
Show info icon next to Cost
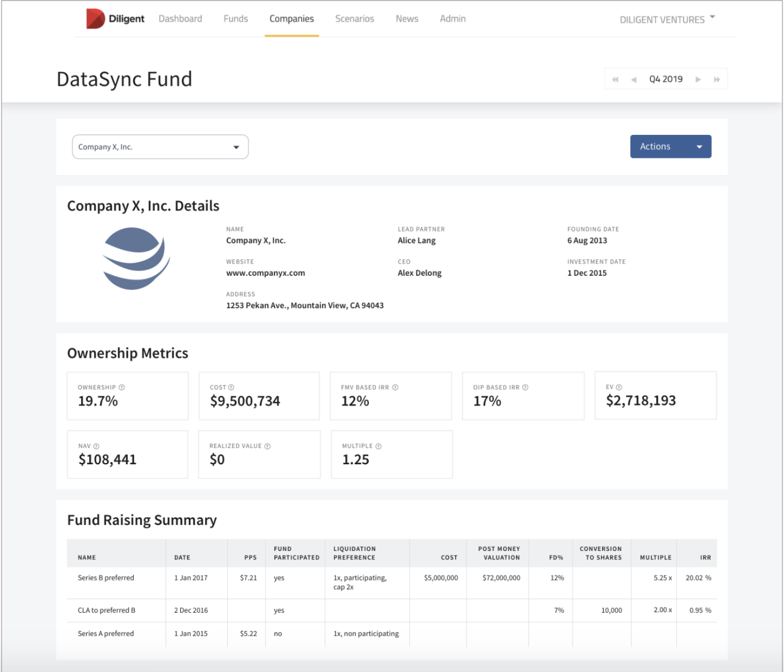(231, 387)
